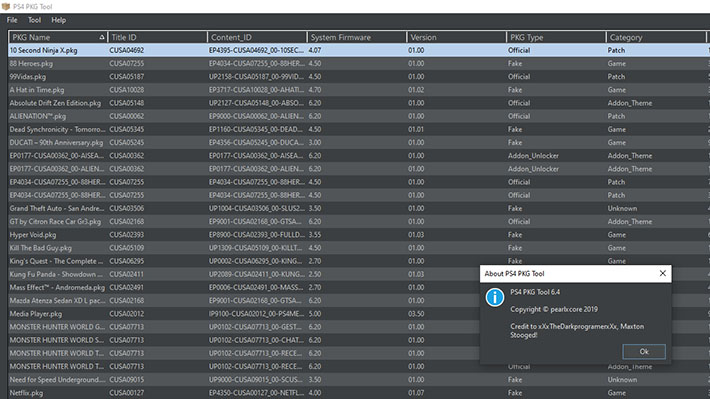Select King's Quest - The Complete row
The height and width of the screenshot is (399, 710).
pos(359,261)
